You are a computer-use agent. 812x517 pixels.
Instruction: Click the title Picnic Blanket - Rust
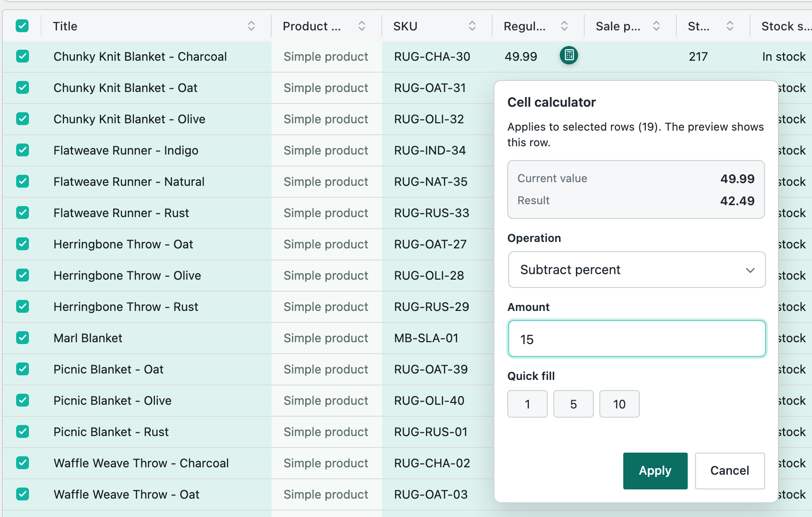tap(111, 432)
